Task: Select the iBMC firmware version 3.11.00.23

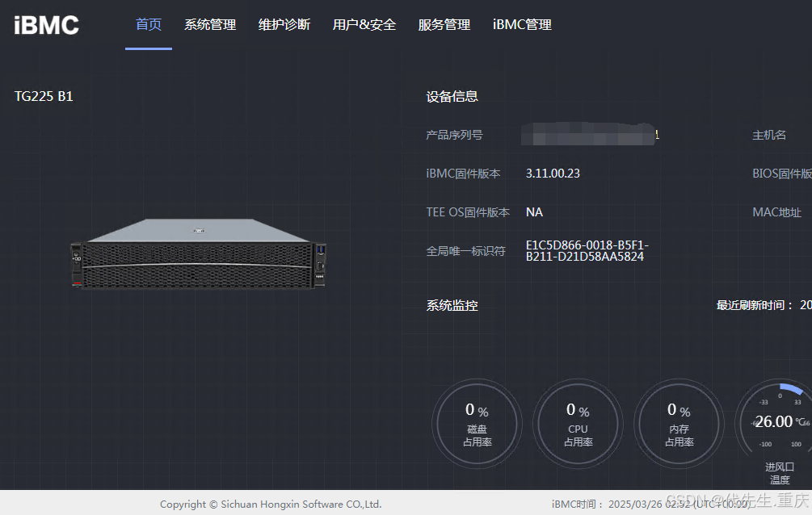Action: click(553, 174)
